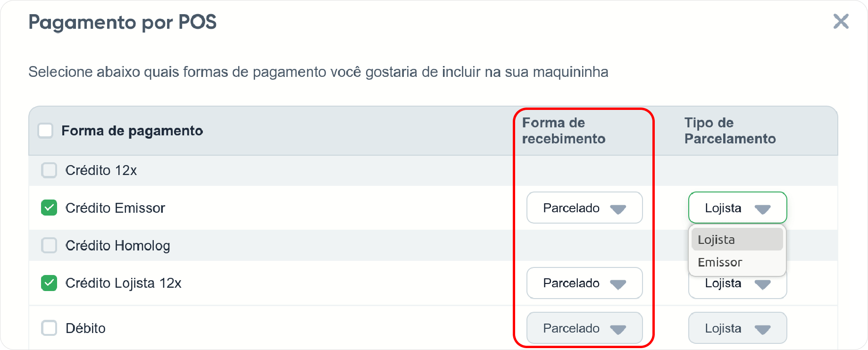
Task: Check the Crédito Homolog option
Action: coord(49,245)
